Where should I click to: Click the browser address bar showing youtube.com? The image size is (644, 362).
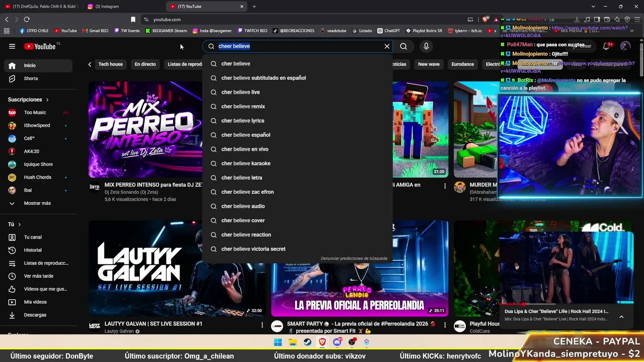point(307,19)
